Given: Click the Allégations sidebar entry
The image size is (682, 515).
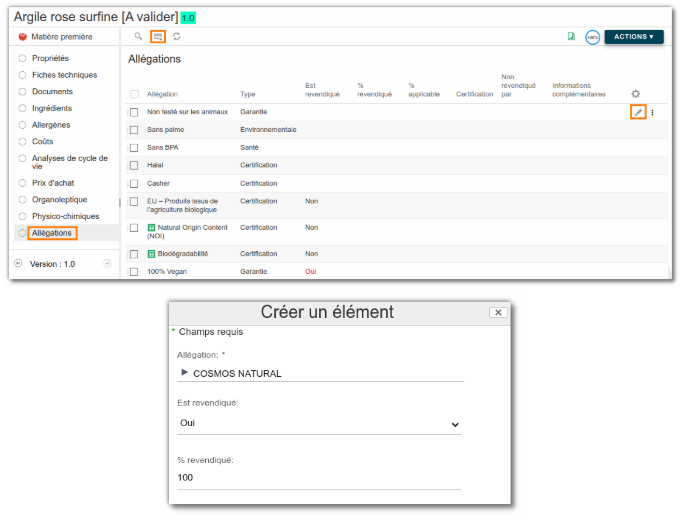Looking at the screenshot, I should coord(51,233).
